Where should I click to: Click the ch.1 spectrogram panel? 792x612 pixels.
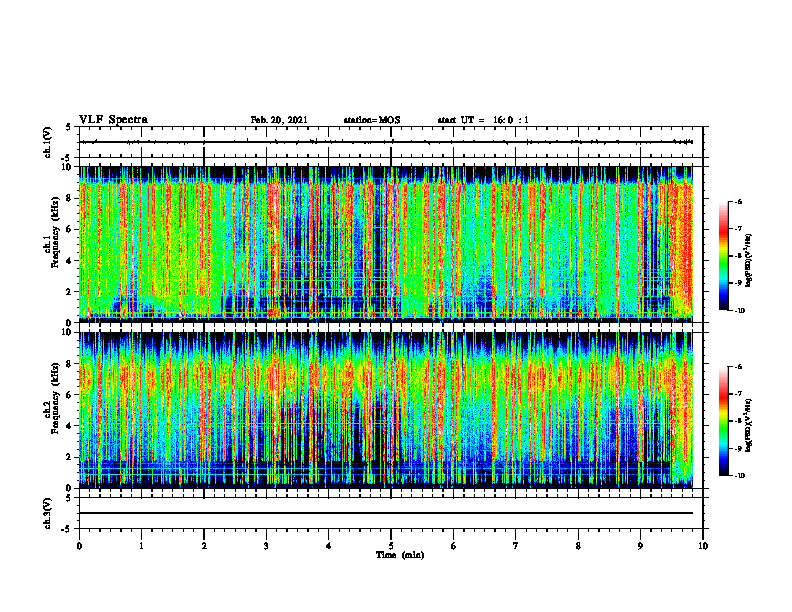click(x=386, y=244)
